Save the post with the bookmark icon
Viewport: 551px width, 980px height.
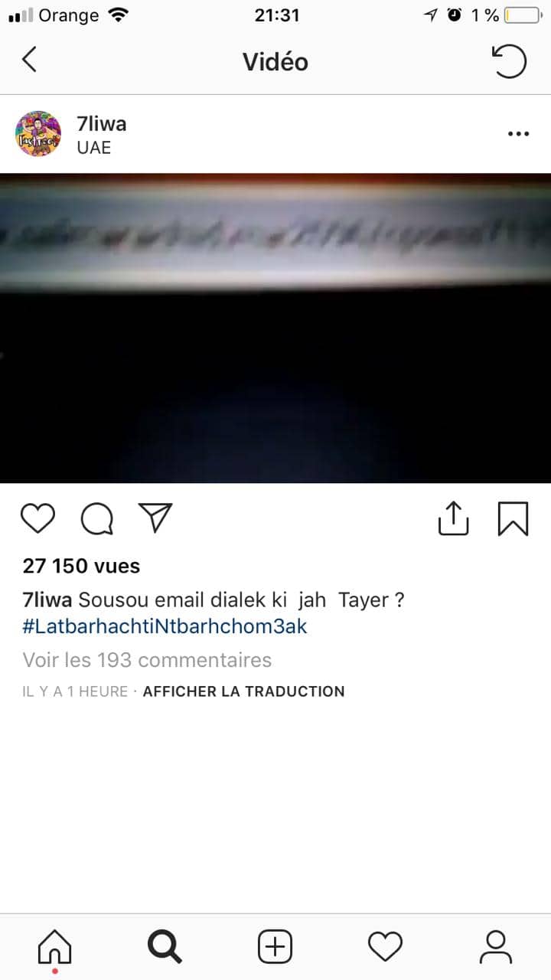(513, 518)
